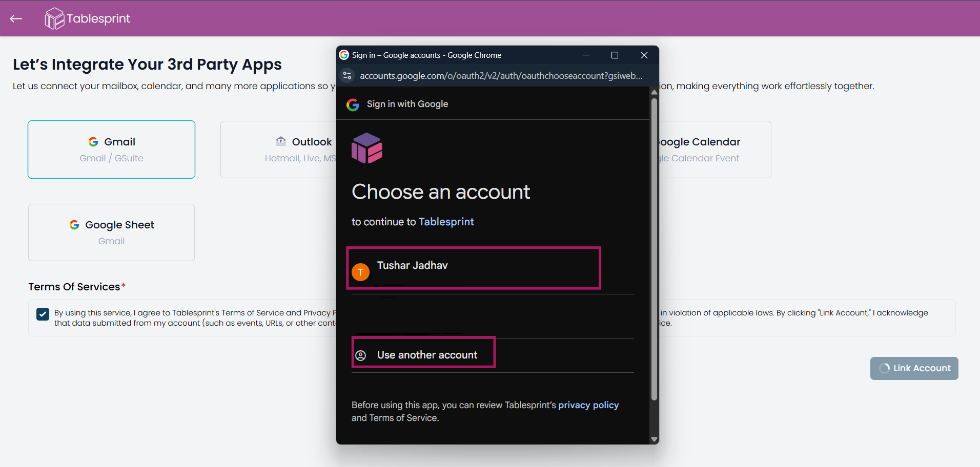Click the Choose an account heading

tap(441, 192)
